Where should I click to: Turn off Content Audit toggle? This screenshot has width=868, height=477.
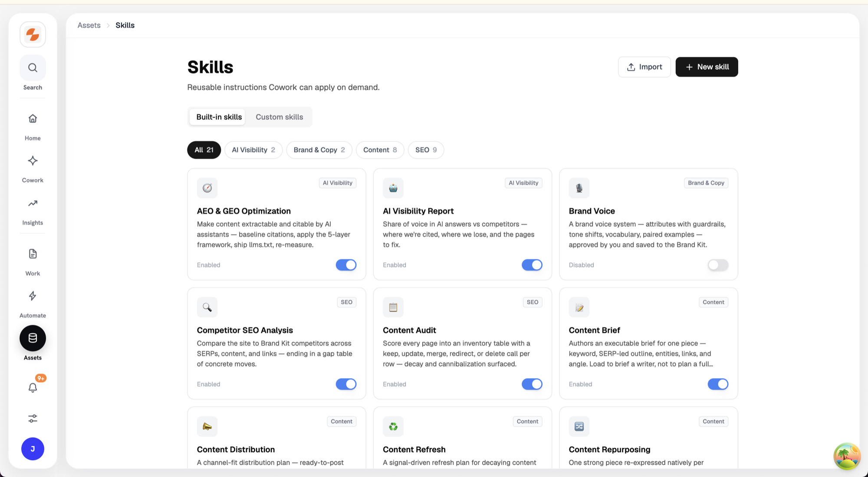(532, 384)
